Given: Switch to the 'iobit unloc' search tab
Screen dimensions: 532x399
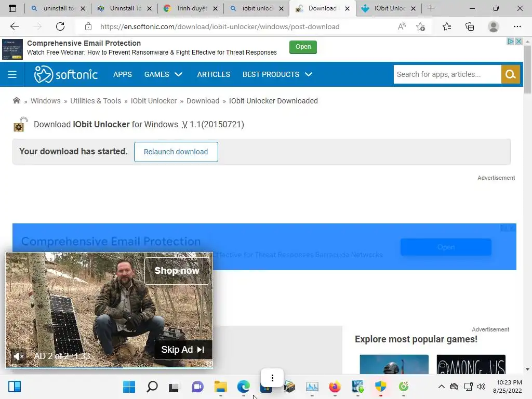Looking at the screenshot, I should pyautogui.click(x=257, y=8).
